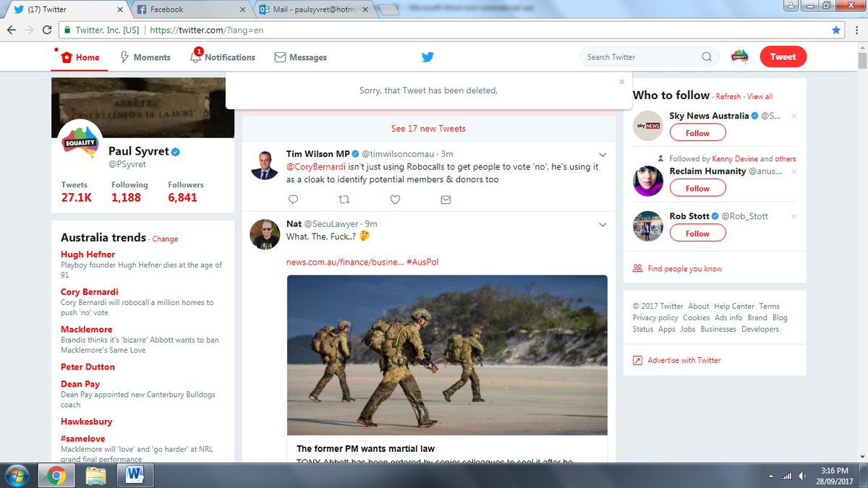Open Sky News Australia's avatar
The image size is (868, 488).
(x=648, y=125)
